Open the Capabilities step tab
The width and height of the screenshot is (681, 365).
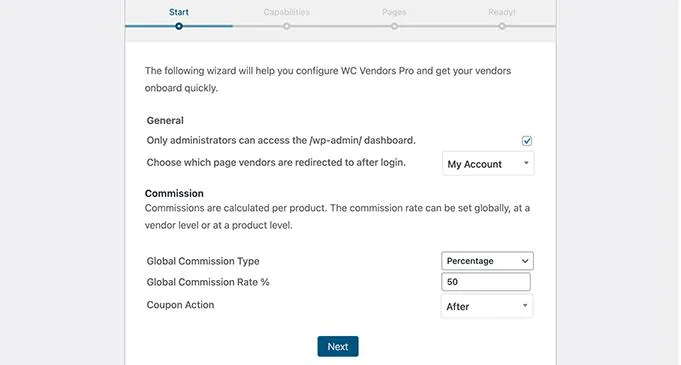click(x=287, y=12)
